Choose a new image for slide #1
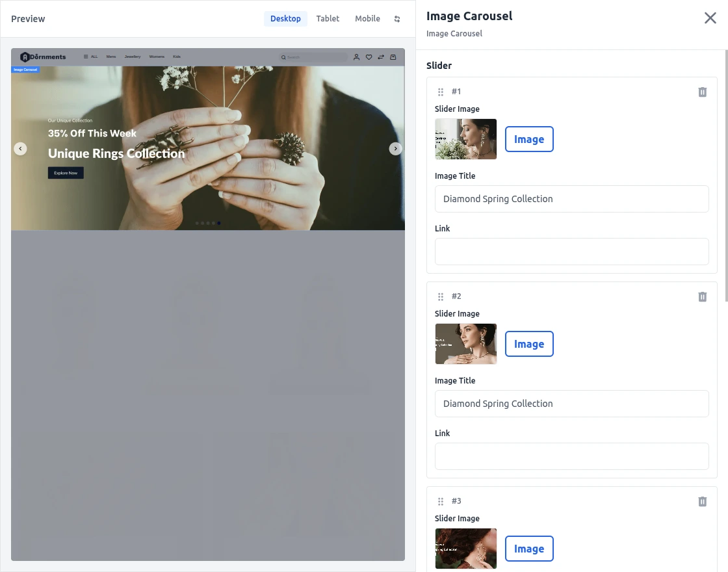Screen dimensions: 728x572 point(529,139)
